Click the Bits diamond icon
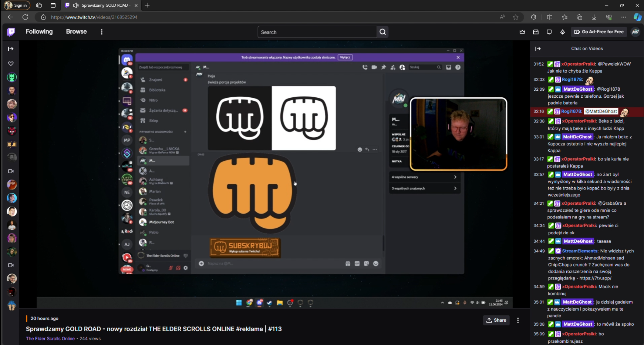This screenshot has height=345, width=644. pyautogui.click(x=563, y=32)
